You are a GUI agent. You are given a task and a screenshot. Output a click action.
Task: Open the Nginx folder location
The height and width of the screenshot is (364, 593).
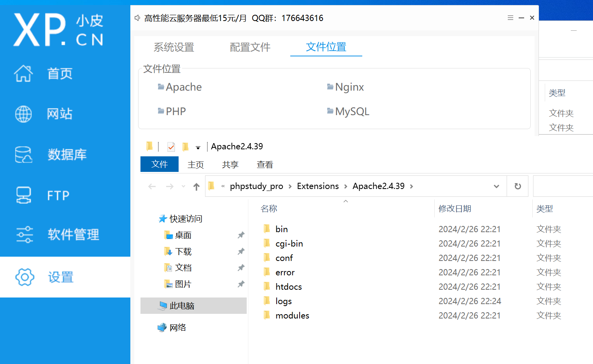346,87
